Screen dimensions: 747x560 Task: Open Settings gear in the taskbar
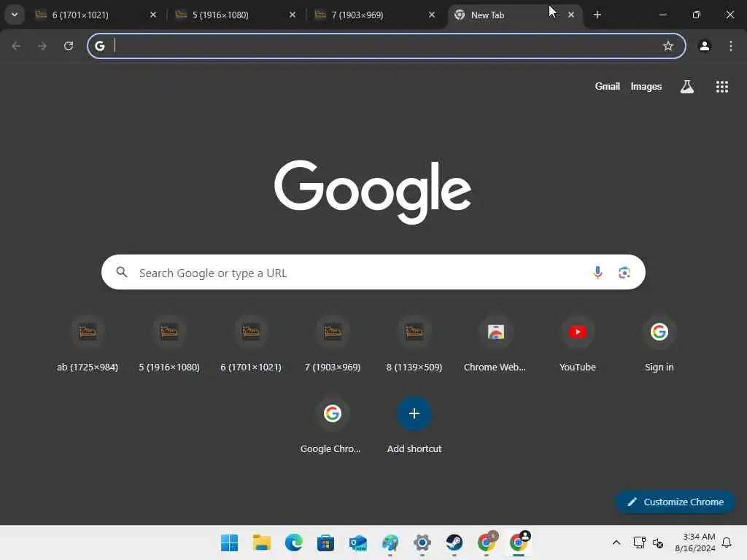[x=422, y=542]
